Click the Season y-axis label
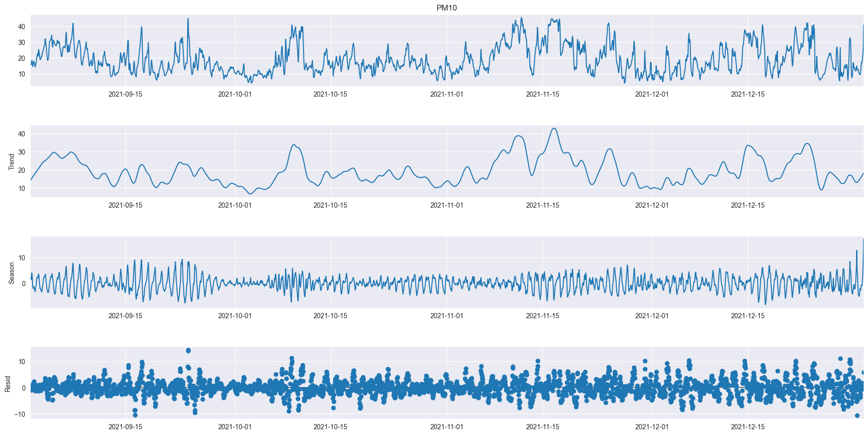The height and width of the screenshot is (435, 868). pyautogui.click(x=11, y=273)
